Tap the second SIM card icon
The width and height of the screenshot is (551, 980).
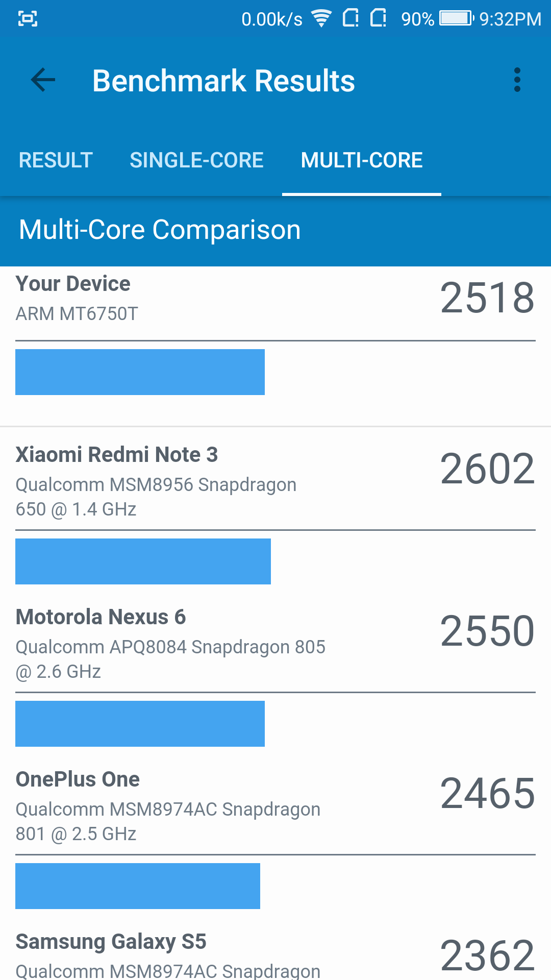[x=378, y=18]
